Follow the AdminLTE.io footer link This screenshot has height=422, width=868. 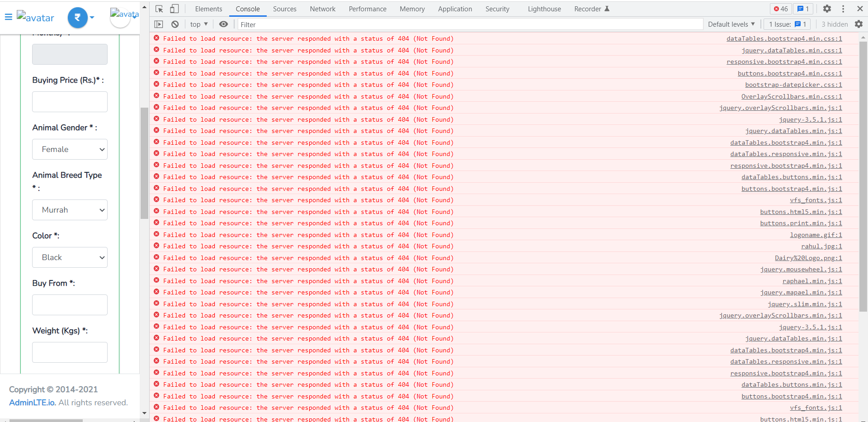pos(33,403)
